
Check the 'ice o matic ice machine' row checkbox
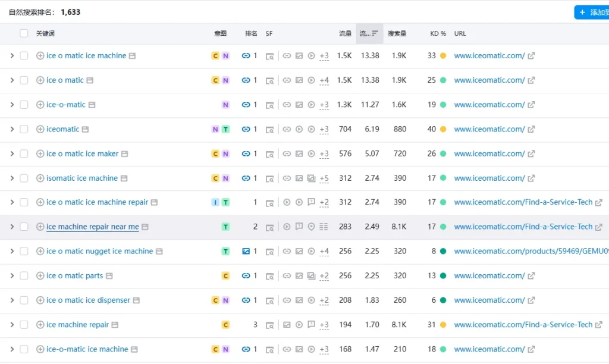pyautogui.click(x=24, y=55)
